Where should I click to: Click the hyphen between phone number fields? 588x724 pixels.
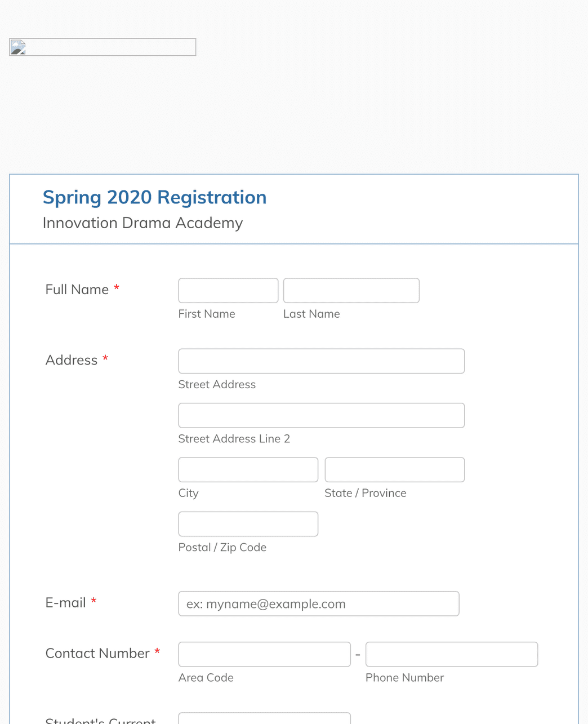coord(358,654)
